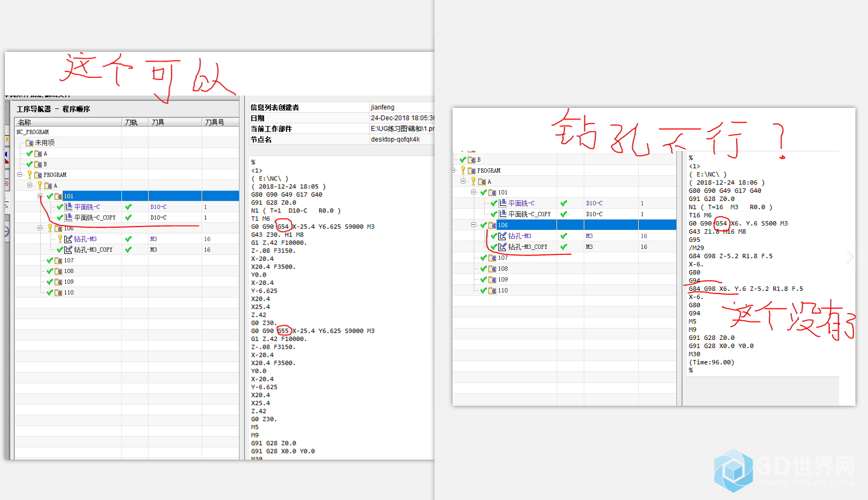Image resolution: width=868 pixels, height=500 pixels.
Task: Click the planar mill icon beside 平面铣-C in left navigator
Action: (69, 207)
